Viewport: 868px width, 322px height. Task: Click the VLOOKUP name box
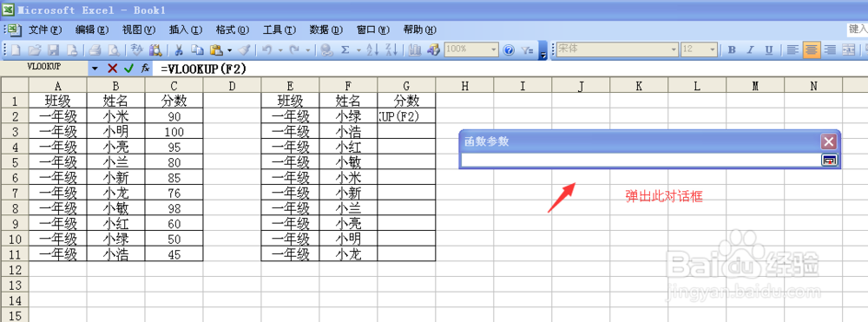pos(44,68)
